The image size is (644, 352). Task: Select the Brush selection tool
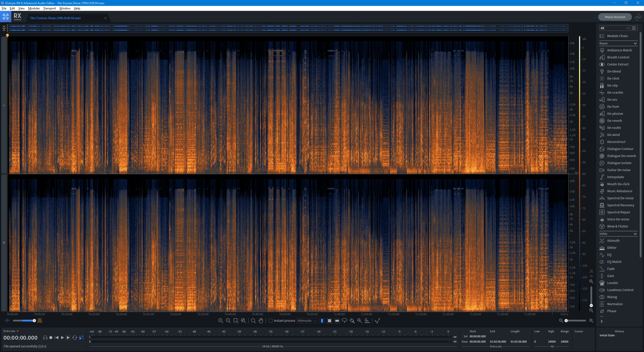[352, 320]
